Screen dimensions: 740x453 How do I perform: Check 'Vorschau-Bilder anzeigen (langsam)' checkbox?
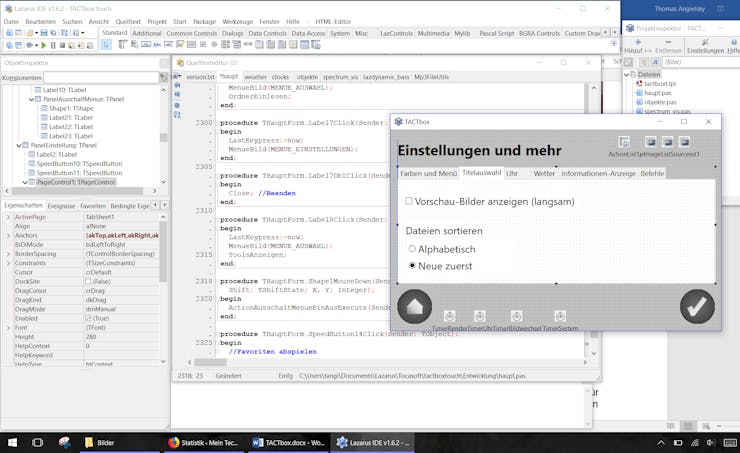pyautogui.click(x=409, y=201)
